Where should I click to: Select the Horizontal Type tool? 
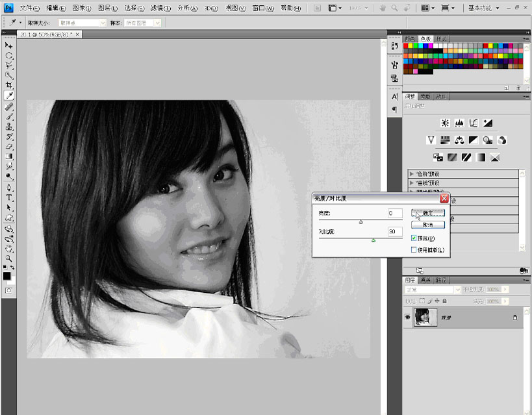pyautogui.click(x=9, y=197)
